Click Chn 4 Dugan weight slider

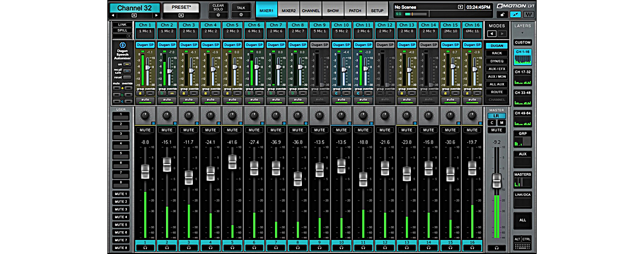coord(213,69)
